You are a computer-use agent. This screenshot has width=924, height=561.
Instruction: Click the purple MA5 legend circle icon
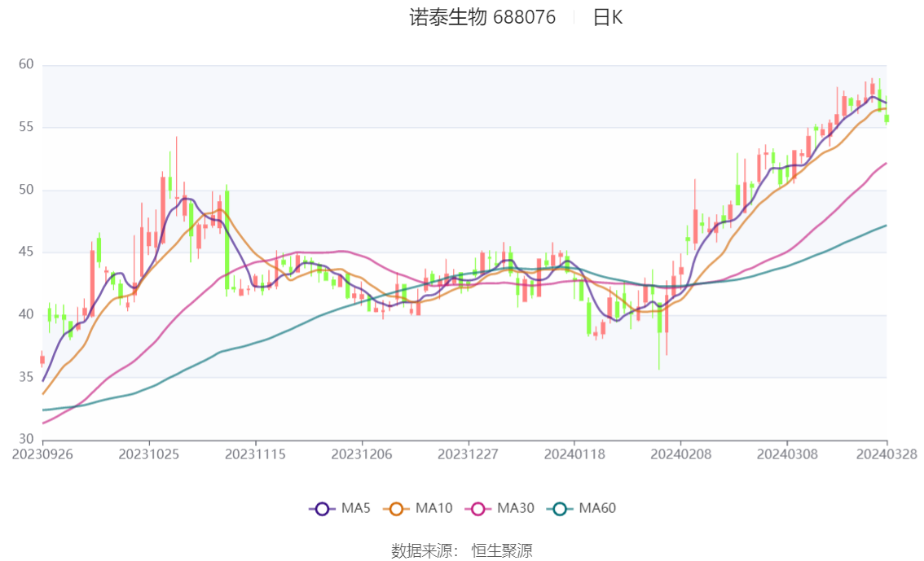(x=322, y=509)
